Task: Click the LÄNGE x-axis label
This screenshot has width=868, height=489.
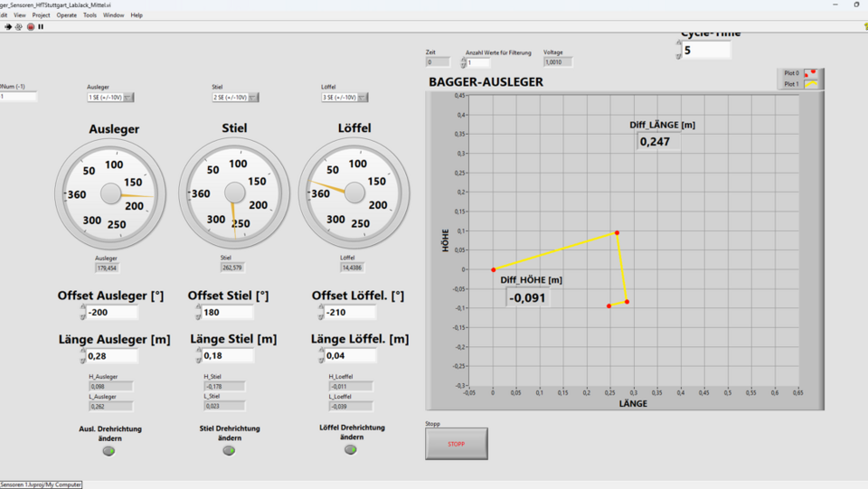Action: [x=633, y=403]
